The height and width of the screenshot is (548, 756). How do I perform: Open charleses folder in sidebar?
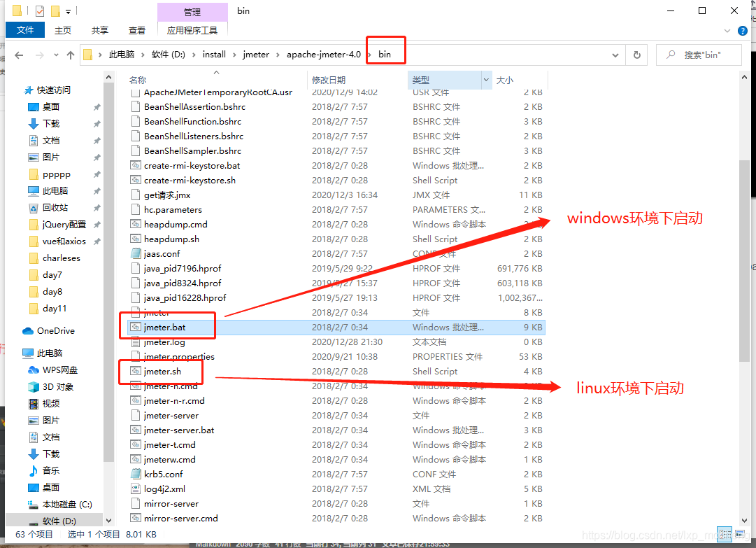pos(62,258)
